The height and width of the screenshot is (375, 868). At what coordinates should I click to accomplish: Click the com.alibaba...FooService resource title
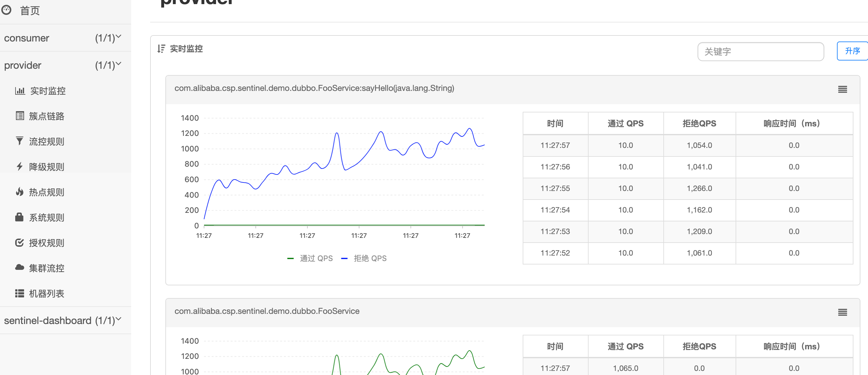[267, 311]
